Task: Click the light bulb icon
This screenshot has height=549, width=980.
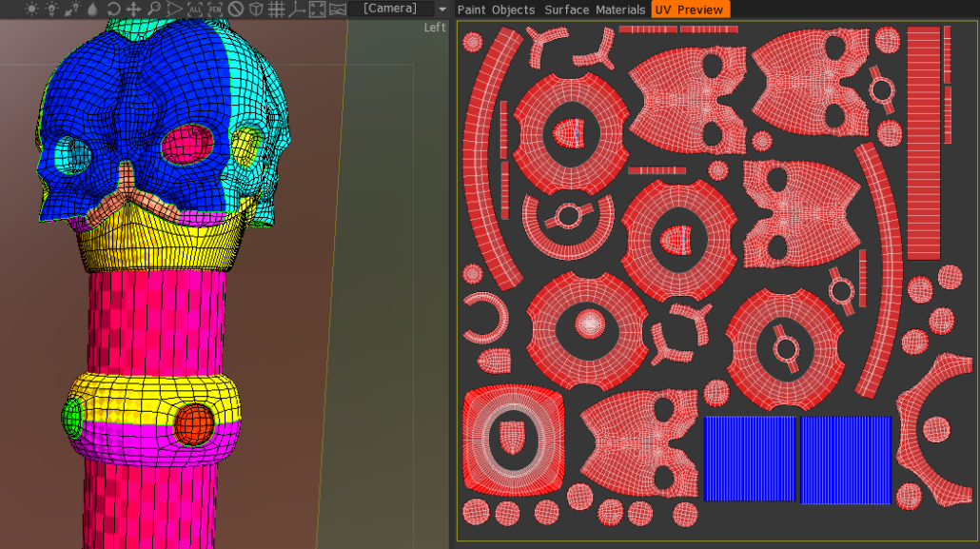Action: click(x=52, y=9)
